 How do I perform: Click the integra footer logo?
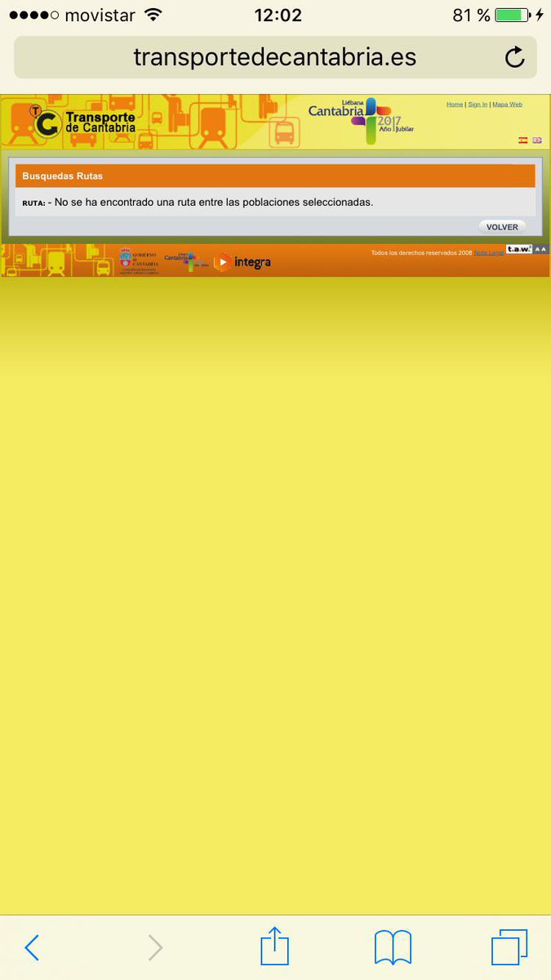pyautogui.click(x=242, y=262)
